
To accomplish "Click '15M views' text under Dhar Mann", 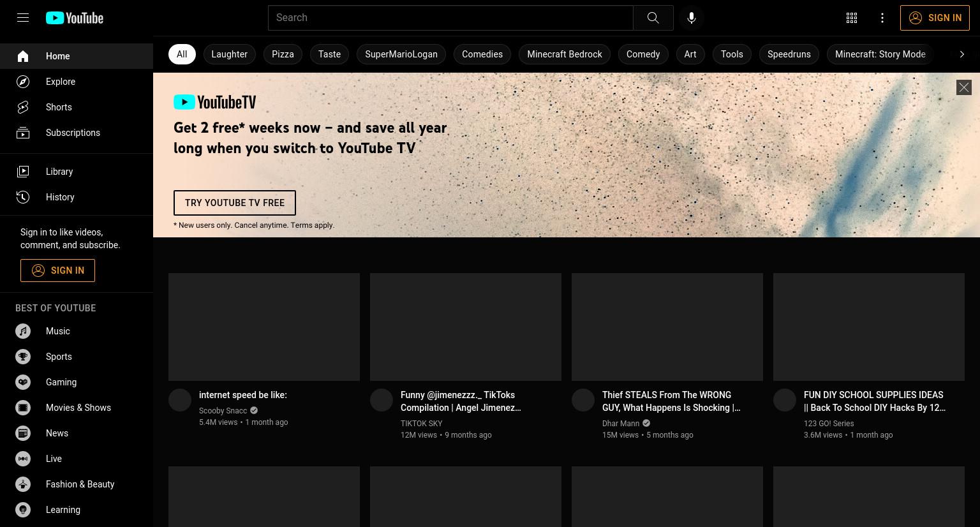I will pyautogui.click(x=620, y=435).
